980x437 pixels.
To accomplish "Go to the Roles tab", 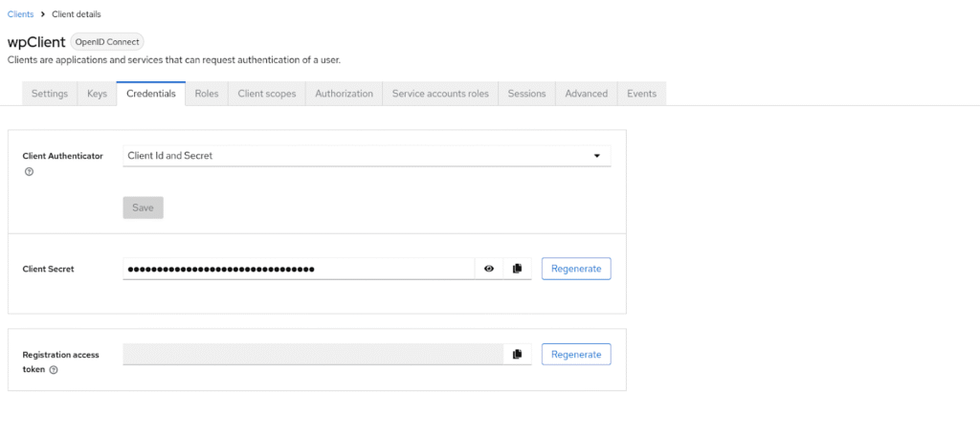I will coord(207,94).
